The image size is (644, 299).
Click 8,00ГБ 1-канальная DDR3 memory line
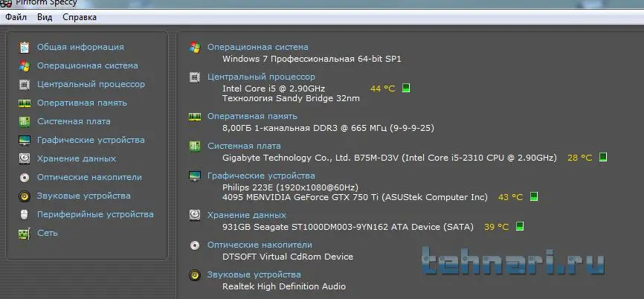pos(328,128)
